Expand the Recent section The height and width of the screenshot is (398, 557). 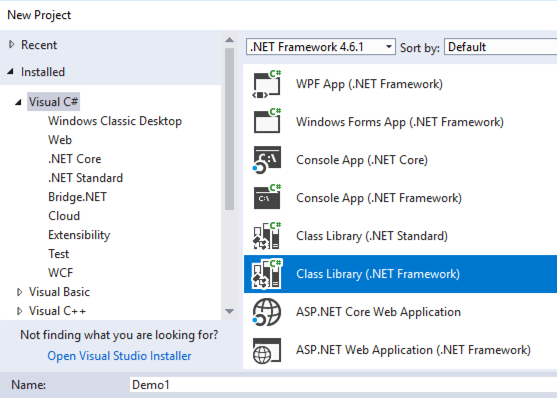[11, 45]
